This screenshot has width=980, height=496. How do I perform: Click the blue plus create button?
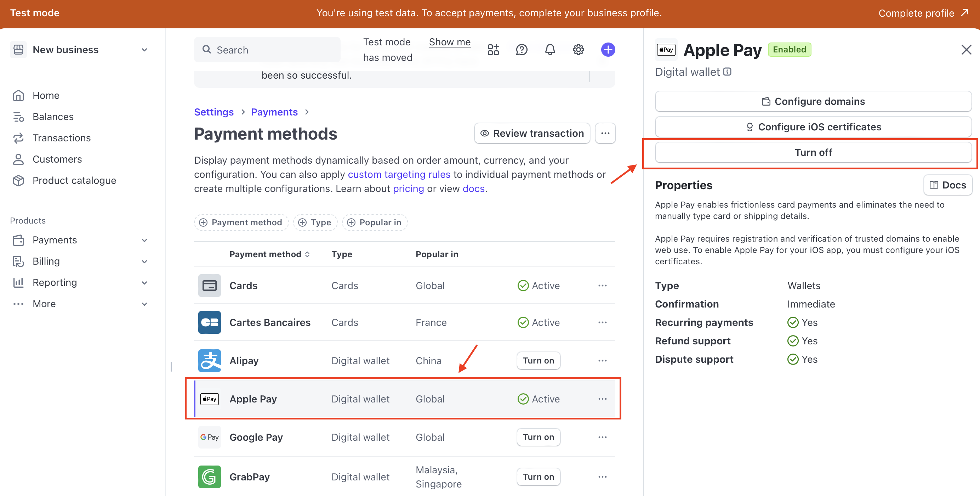point(608,50)
